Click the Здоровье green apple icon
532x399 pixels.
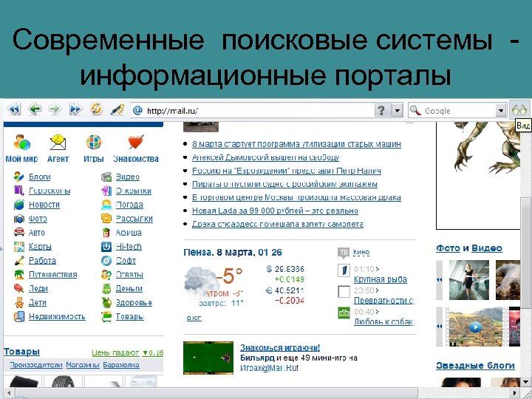pos(106,302)
